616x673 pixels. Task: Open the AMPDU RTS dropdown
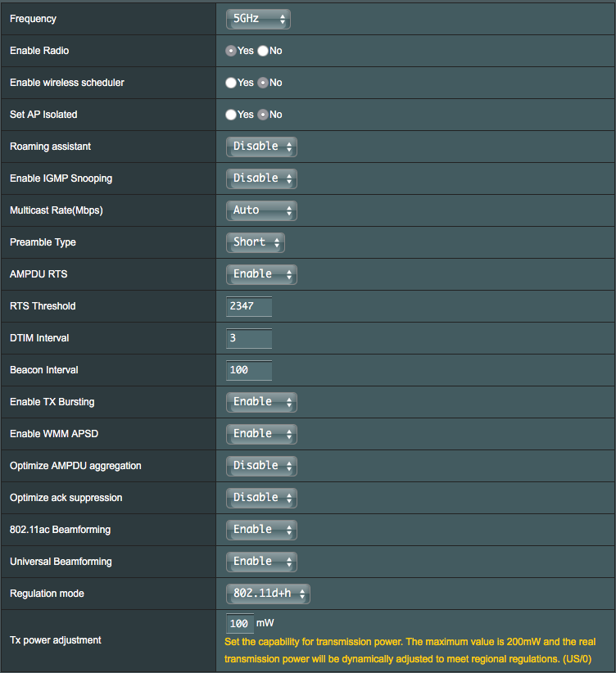[x=261, y=274]
